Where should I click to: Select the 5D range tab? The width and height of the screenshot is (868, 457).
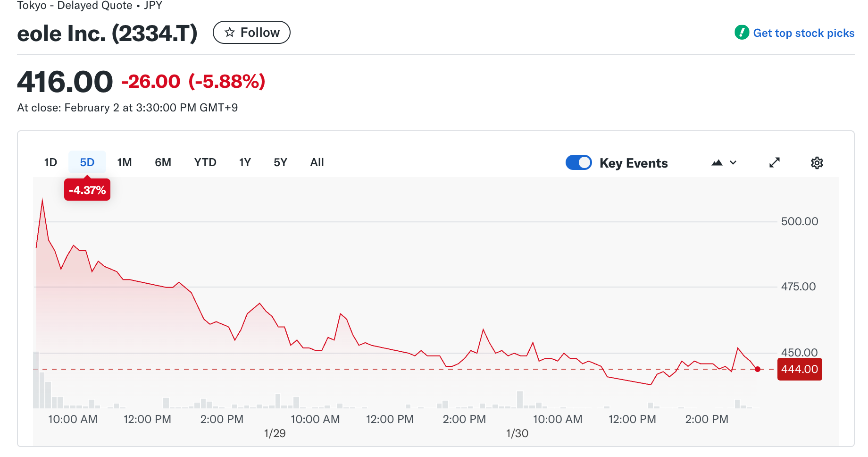pos(87,162)
